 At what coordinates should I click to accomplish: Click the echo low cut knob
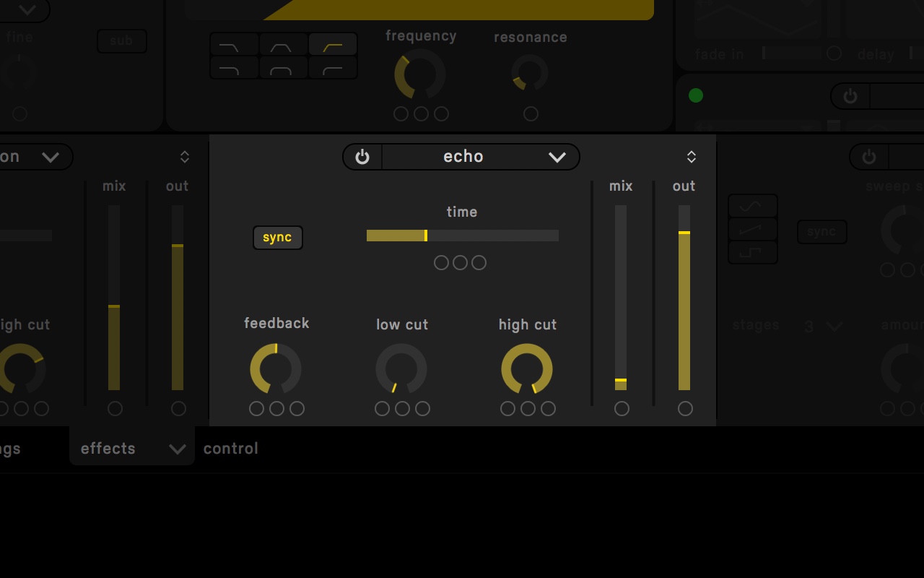[x=401, y=368]
